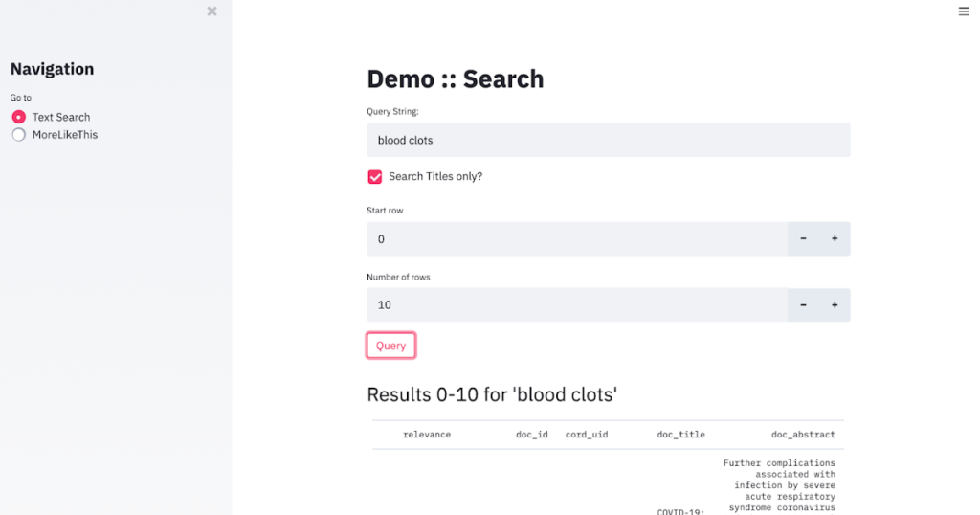Click the doc_id column header
The image size is (980, 515).
pos(531,435)
